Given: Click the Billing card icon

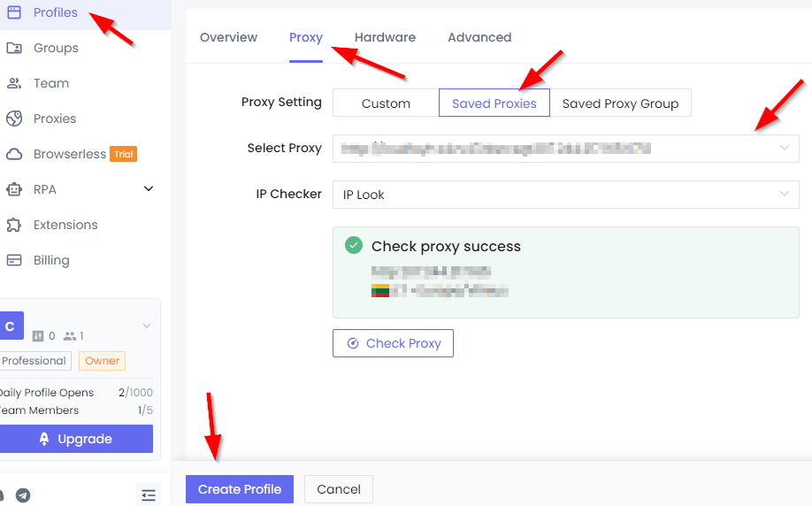Looking at the screenshot, I should click(14, 260).
